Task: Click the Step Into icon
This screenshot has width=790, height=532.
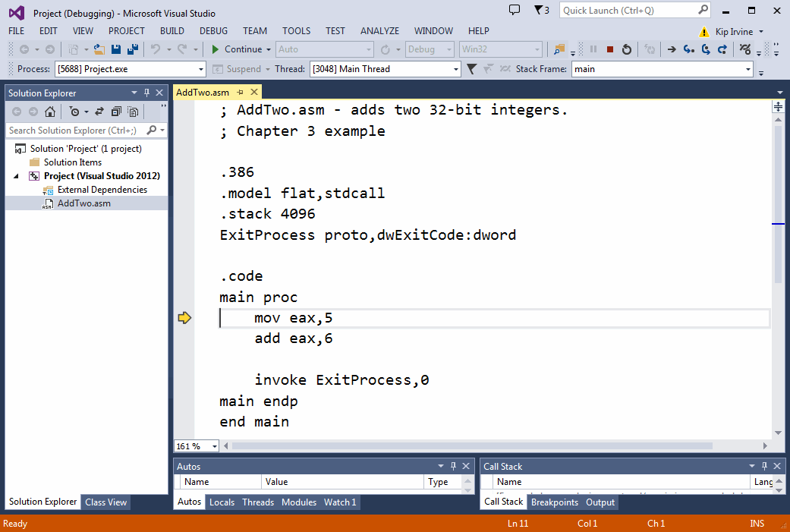Action: [689, 49]
